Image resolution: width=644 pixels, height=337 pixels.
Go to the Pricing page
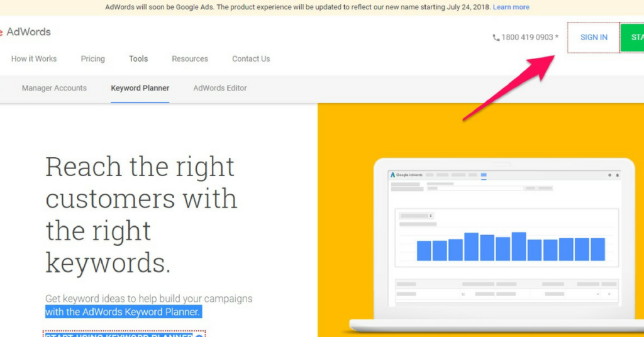click(x=93, y=58)
